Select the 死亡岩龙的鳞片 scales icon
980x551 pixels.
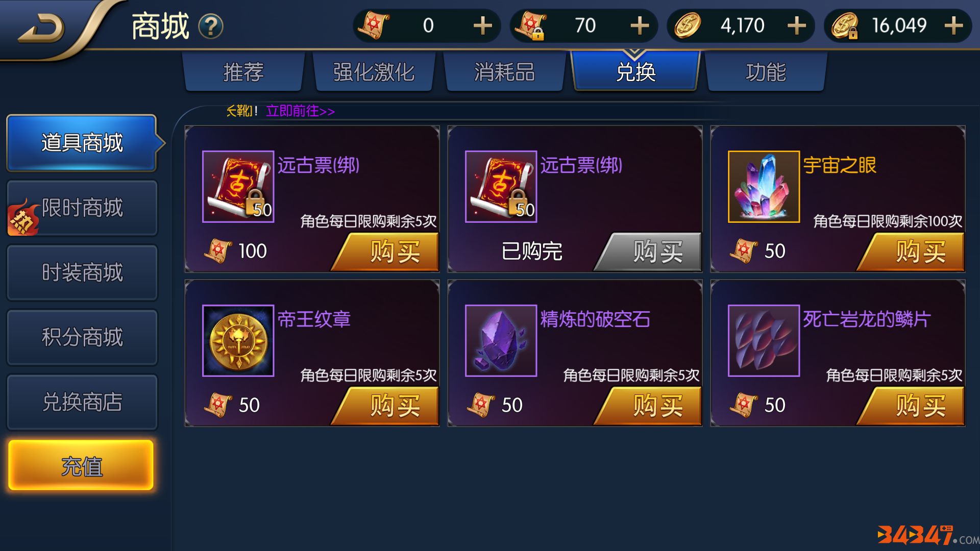pos(764,341)
